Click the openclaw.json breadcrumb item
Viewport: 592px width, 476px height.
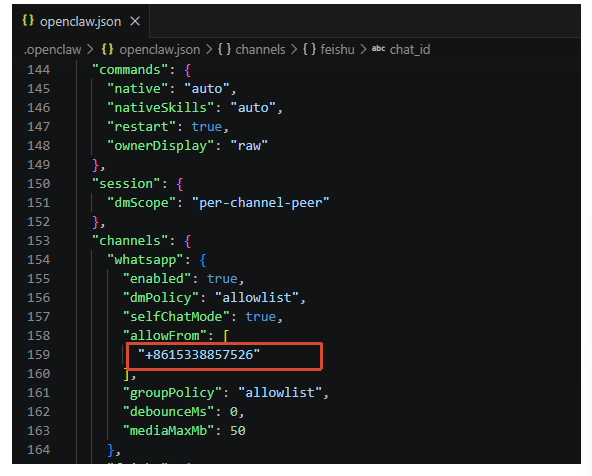tap(159, 49)
